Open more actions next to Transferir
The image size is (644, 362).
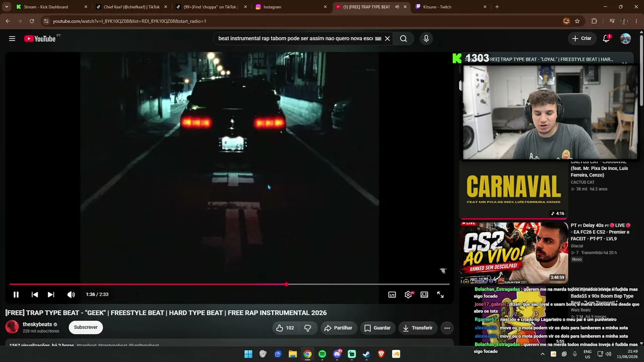coord(447,328)
